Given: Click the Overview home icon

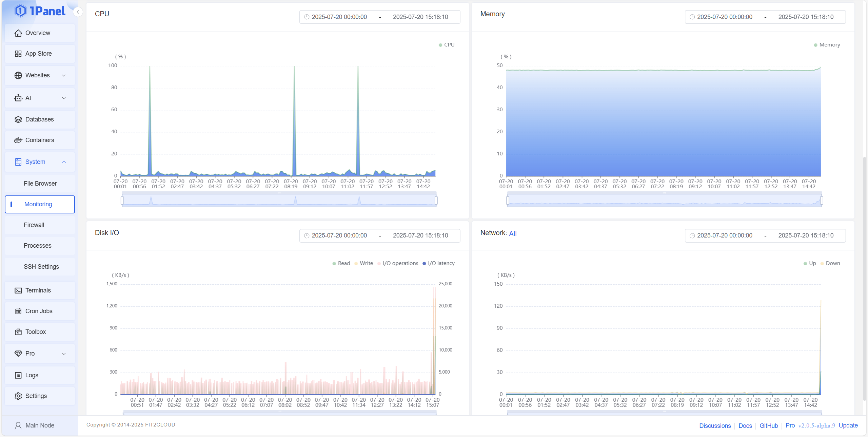Looking at the screenshot, I should click(18, 33).
